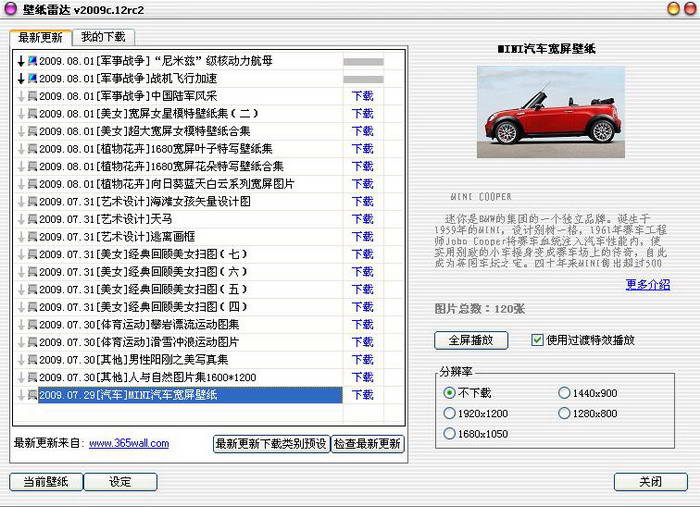This screenshot has width=700, height=507.
Task: Click the picture icon beside 1680宽屏叶子特写壁纸集
Action: 33,149
